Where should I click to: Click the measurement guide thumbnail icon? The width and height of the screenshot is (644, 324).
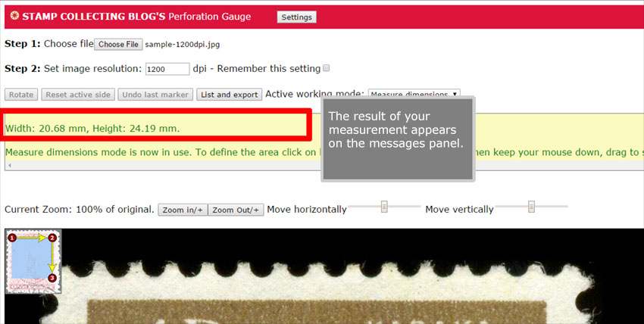tap(33, 260)
